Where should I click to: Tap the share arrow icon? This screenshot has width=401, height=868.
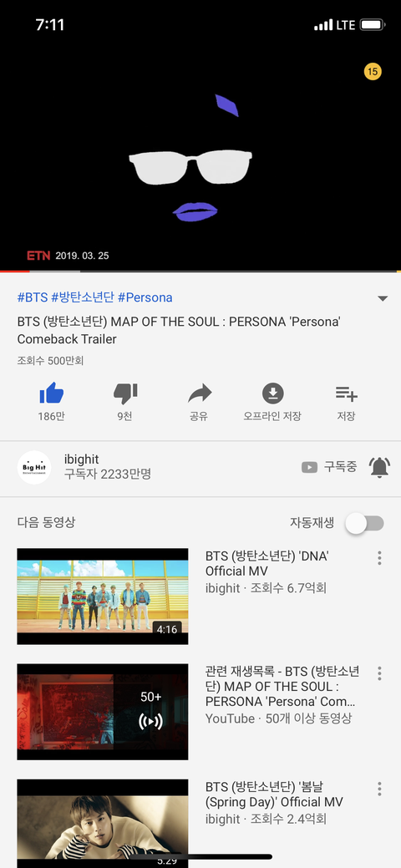tap(200, 393)
